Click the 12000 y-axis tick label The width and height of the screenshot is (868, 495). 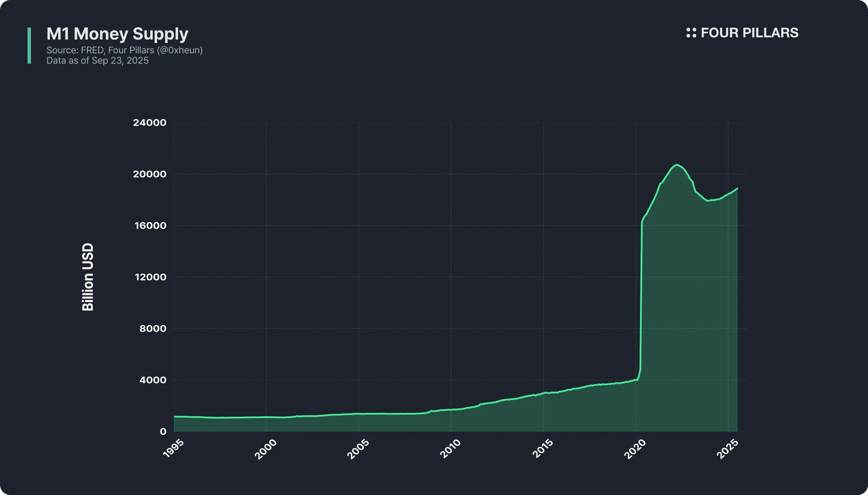[x=150, y=277]
